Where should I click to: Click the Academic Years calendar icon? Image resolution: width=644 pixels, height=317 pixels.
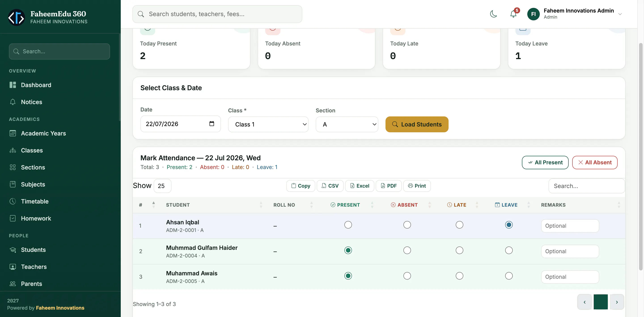tap(13, 133)
